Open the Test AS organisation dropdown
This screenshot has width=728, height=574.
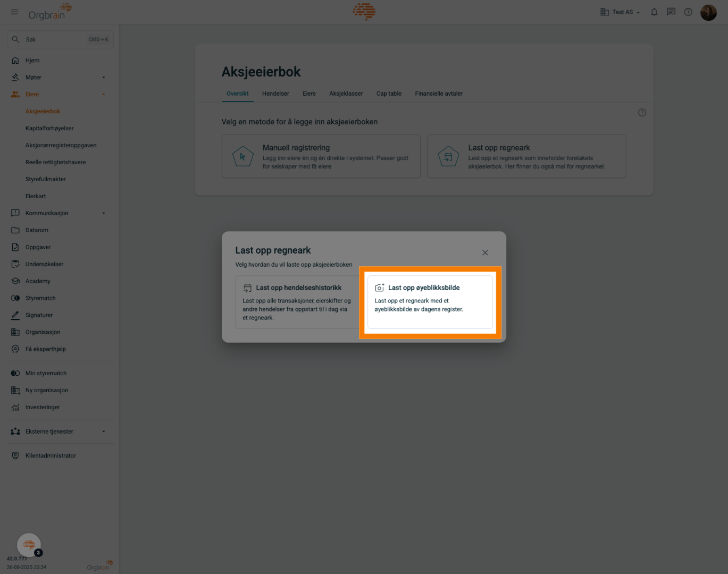click(x=620, y=12)
